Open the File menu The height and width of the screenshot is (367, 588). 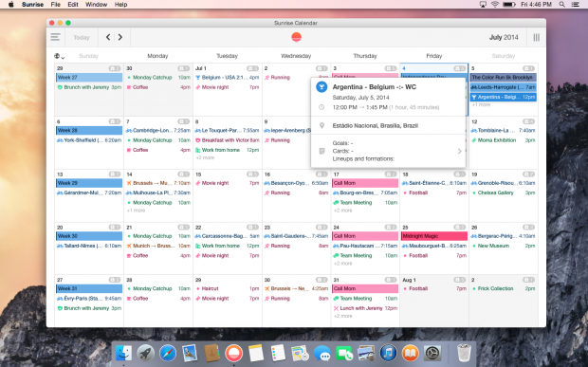(56, 5)
